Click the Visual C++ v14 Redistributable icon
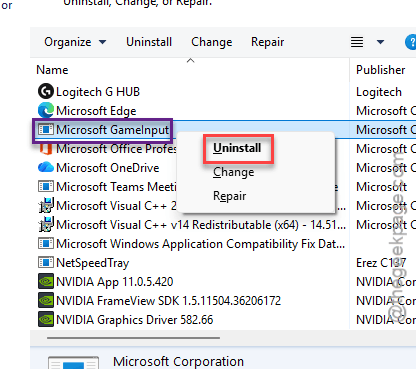Image resolution: width=416 pixels, height=369 pixels. tap(46, 224)
